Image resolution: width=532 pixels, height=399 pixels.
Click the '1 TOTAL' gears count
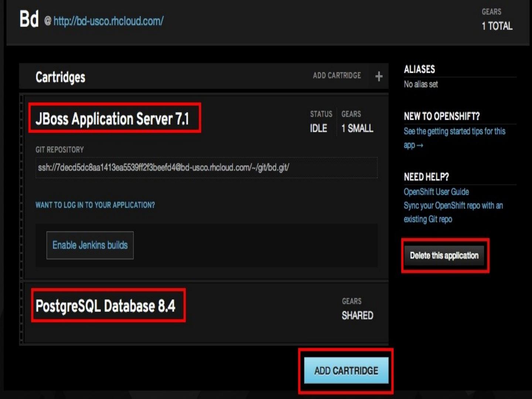click(x=497, y=26)
